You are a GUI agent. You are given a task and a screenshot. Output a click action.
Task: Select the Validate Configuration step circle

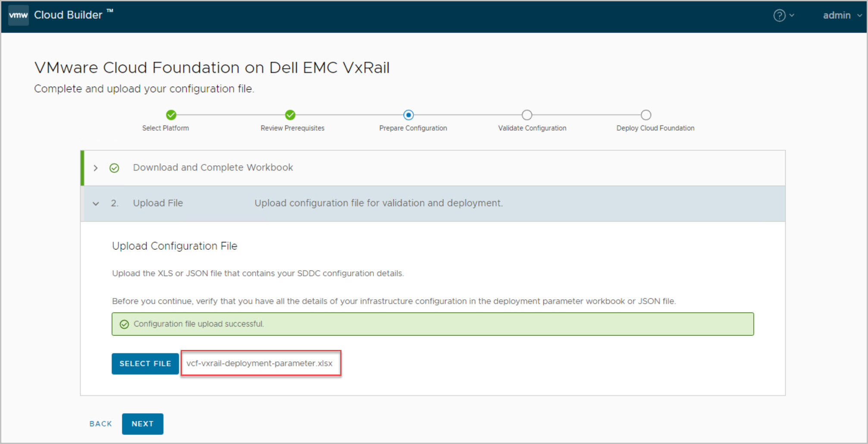click(x=527, y=115)
